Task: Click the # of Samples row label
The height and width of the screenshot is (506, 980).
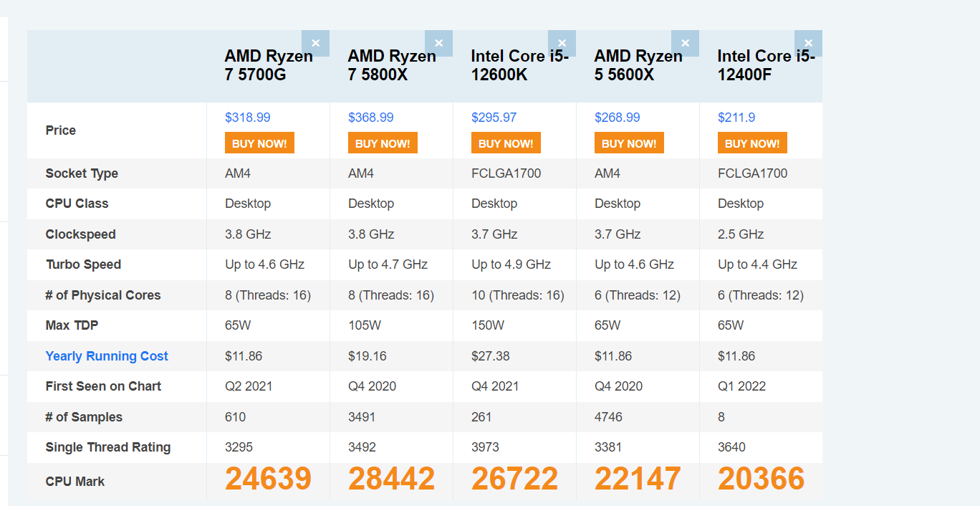Action: coord(84,417)
